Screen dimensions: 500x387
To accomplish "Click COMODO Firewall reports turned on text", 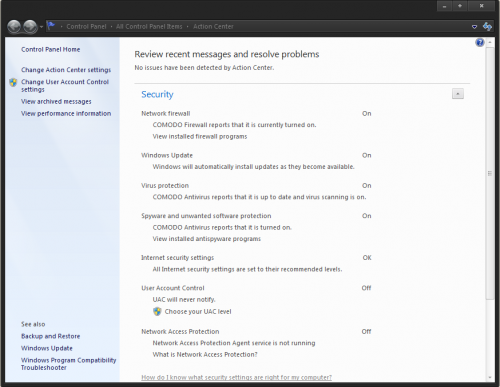I will click(x=234, y=125).
